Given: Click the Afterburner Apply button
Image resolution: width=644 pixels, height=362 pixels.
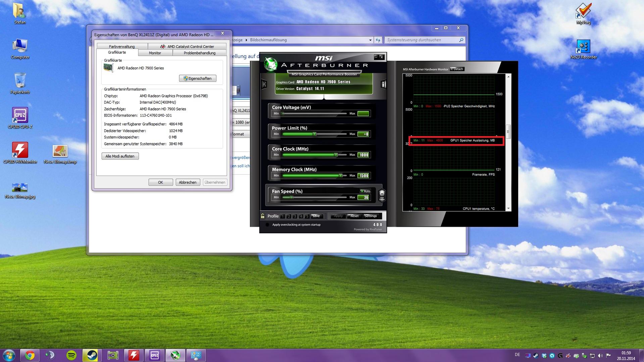Looking at the screenshot, I should pos(338,216).
